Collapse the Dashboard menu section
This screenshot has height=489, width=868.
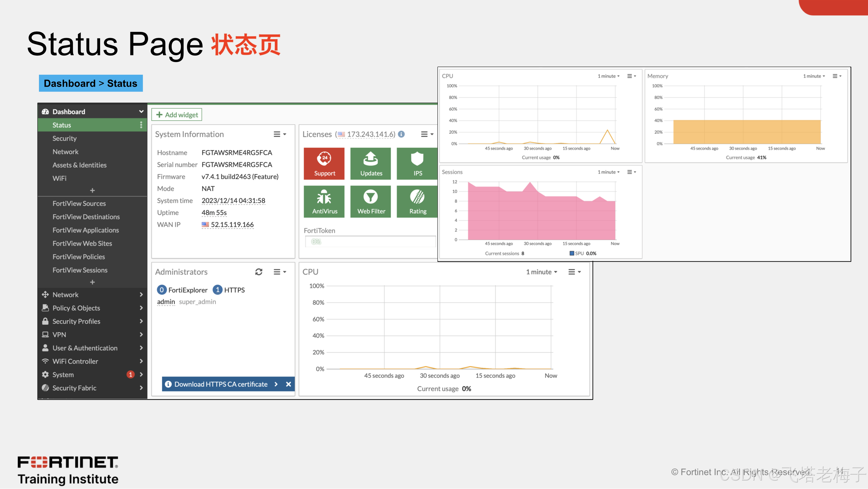click(141, 112)
